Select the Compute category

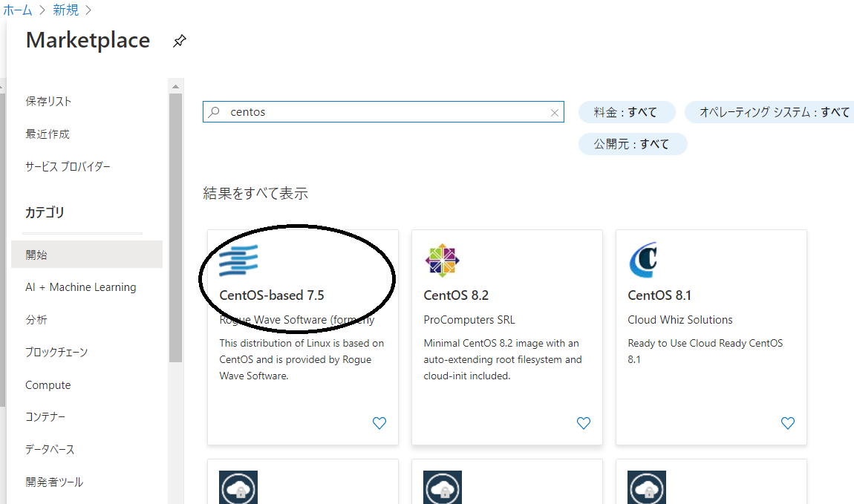tap(48, 384)
